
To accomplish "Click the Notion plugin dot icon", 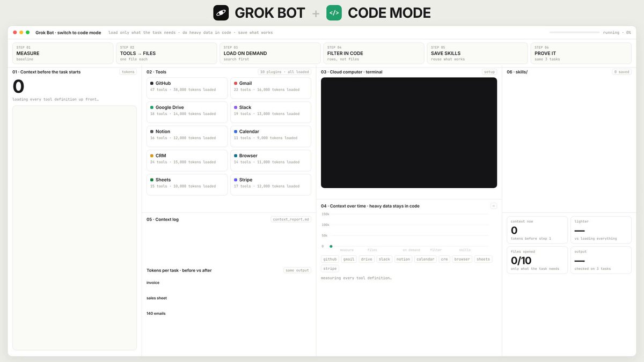I will pos(152,131).
